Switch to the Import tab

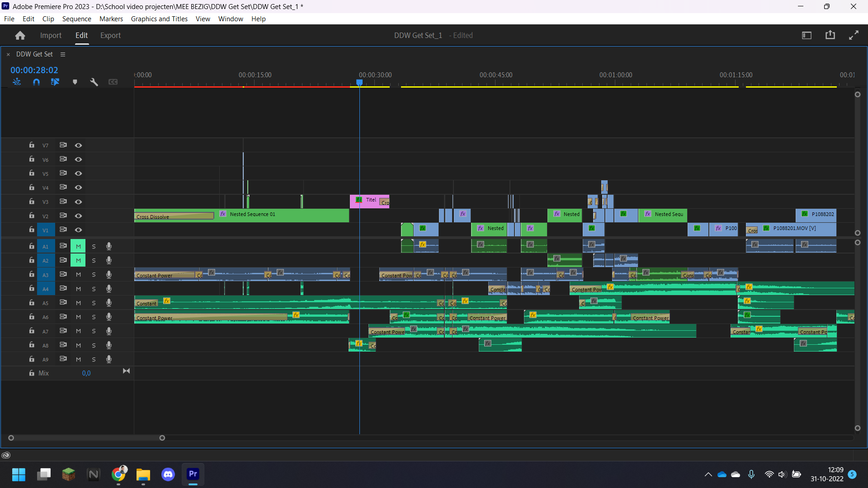point(51,35)
